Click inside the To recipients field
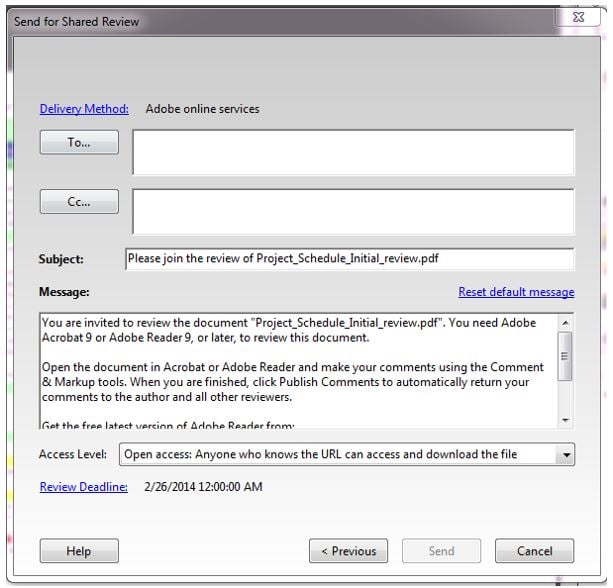The height and width of the screenshot is (588, 613). [x=353, y=152]
